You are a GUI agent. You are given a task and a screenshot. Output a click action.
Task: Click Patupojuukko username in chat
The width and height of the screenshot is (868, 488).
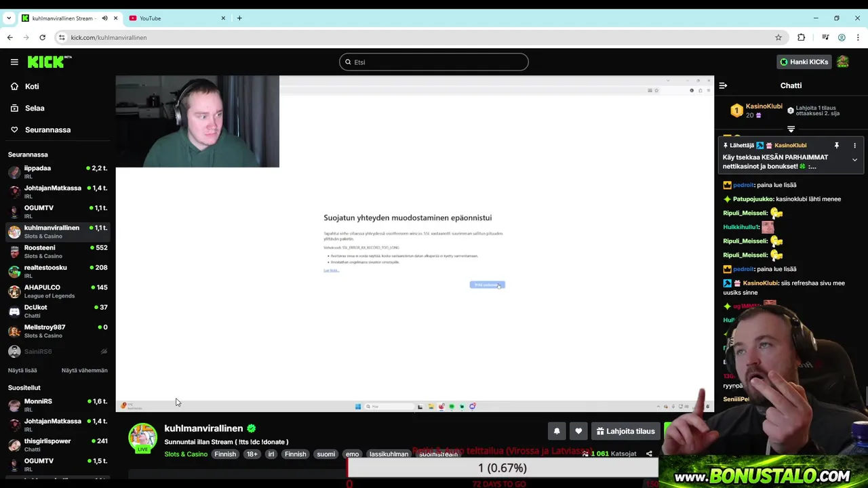pyautogui.click(x=753, y=199)
